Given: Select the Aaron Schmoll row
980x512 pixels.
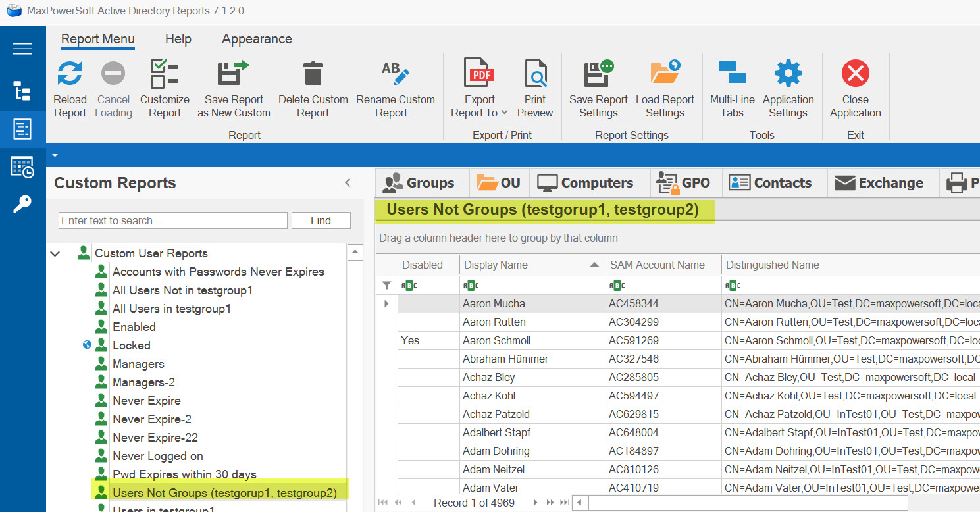Looking at the screenshot, I should tap(678, 341).
